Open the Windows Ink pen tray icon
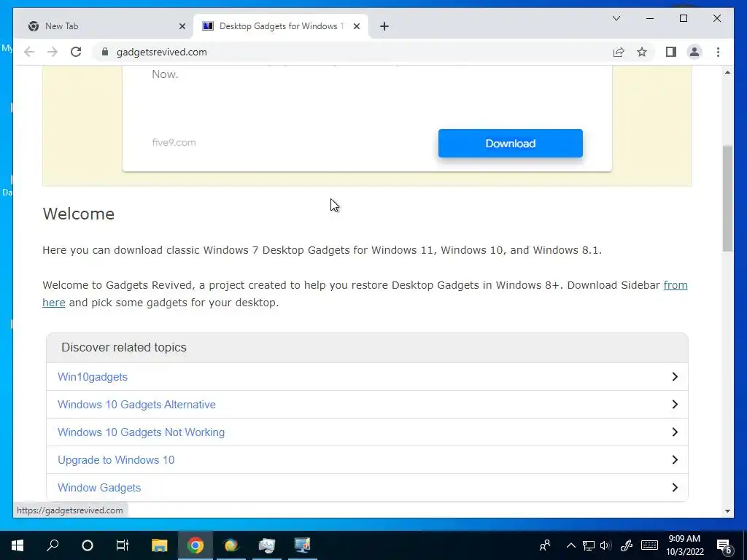This screenshot has width=747, height=560. (626, 545)
